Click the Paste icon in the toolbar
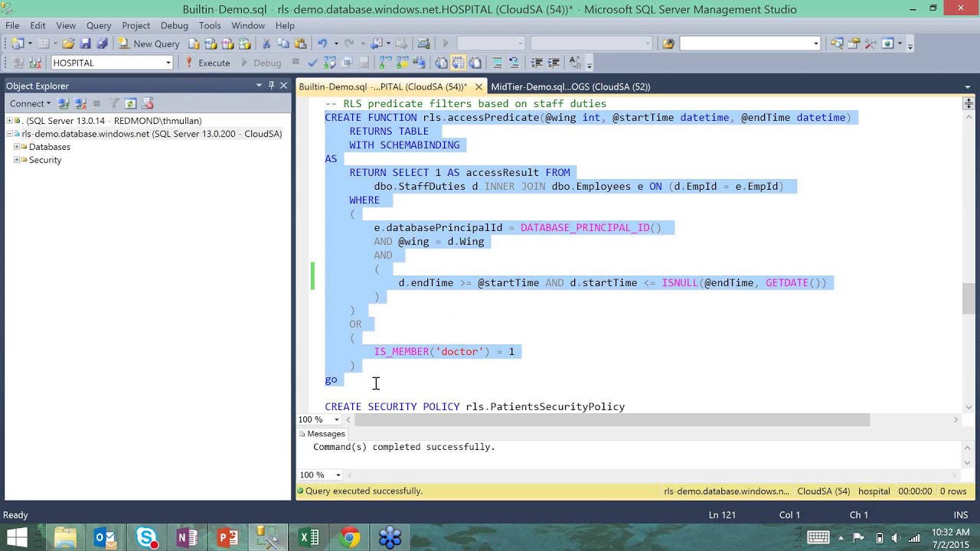 click(x=300, y=44)
